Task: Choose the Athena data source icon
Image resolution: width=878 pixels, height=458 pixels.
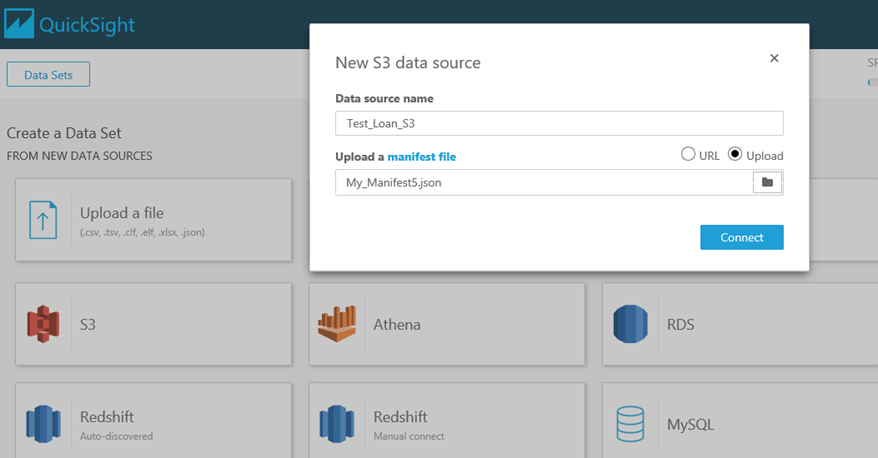Action: (337, 324)
